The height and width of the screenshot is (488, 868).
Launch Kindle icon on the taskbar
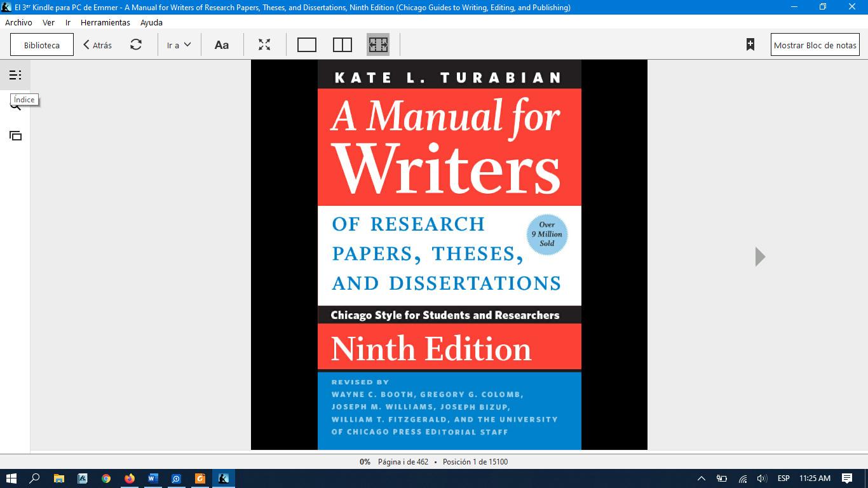223,478
